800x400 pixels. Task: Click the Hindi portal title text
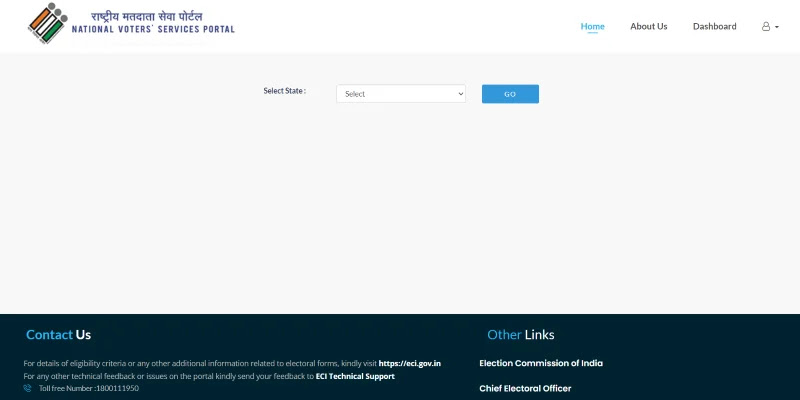147,16
